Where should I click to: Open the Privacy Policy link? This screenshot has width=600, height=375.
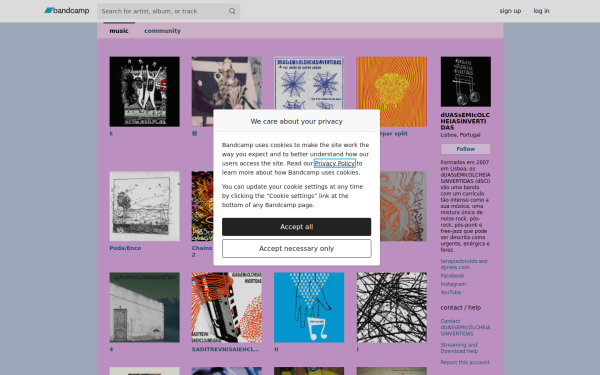pyautogui.click(x=335, y=163)
